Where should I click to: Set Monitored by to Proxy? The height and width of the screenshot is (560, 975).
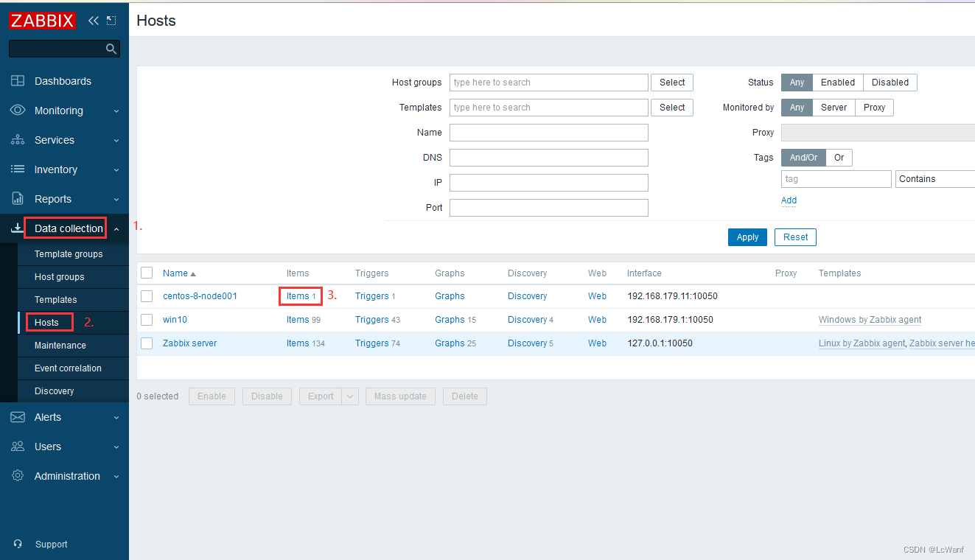(x=874, y=108)
